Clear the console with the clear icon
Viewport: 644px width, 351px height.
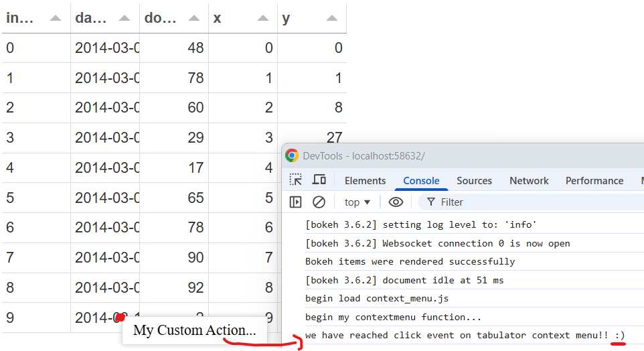[319, 202]
